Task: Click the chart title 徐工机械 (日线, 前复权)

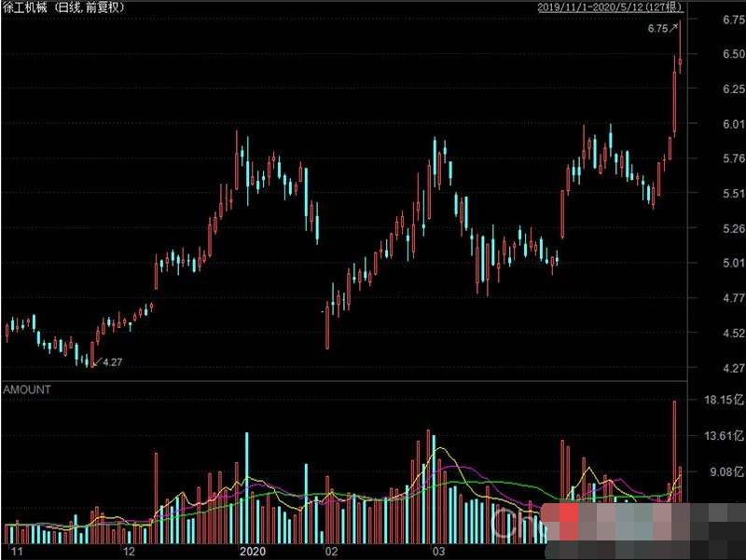Action: [63, 7]
